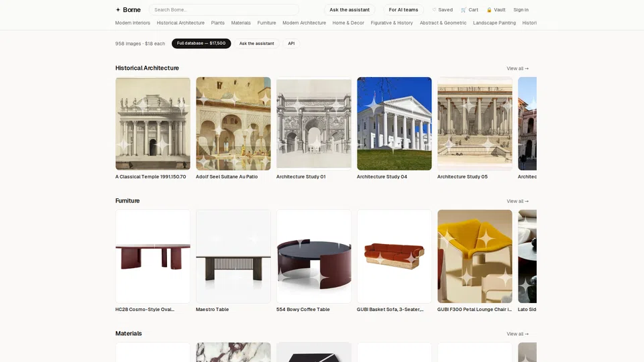Open the Architecture Study 05 image
The width and height of the screenshot is (644, 362).
tap(475, 123)
